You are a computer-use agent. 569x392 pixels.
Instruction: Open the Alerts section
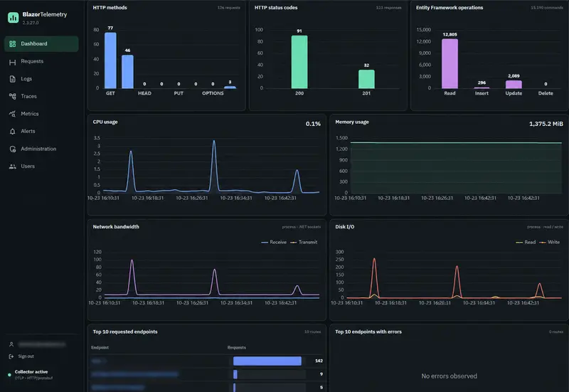[x=41, y=131]
